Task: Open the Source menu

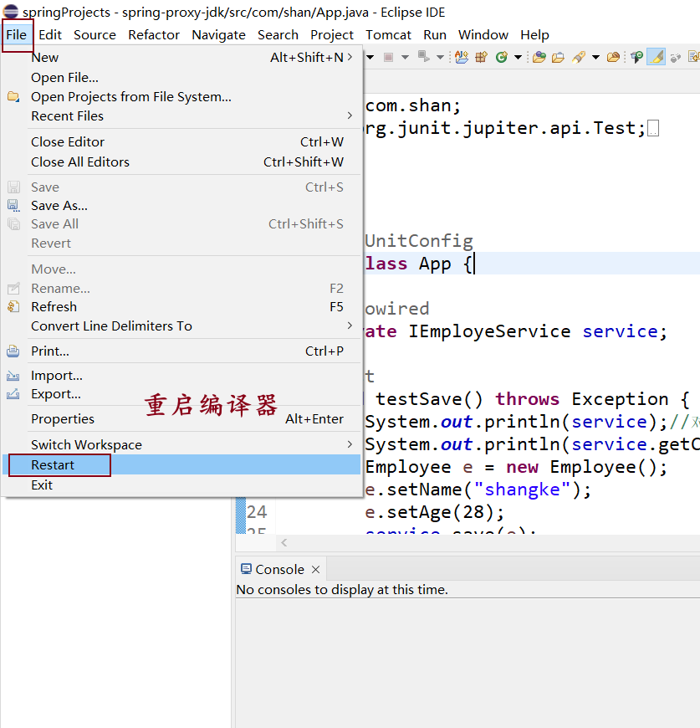Action: (95, 35)
